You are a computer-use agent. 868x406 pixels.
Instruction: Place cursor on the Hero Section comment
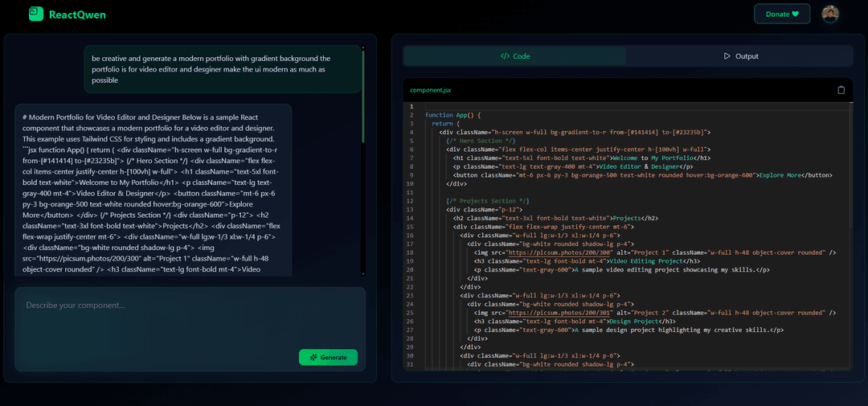475,141
